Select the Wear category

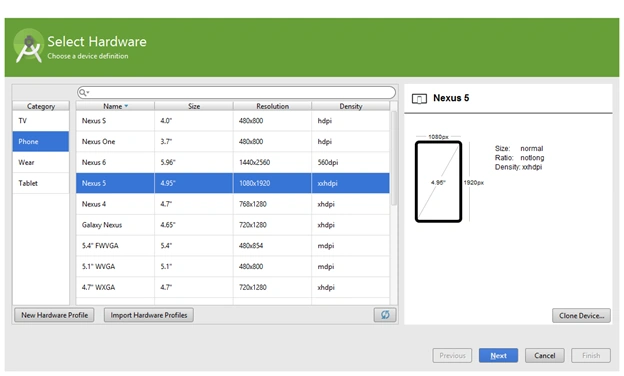(x=41, y=162)
